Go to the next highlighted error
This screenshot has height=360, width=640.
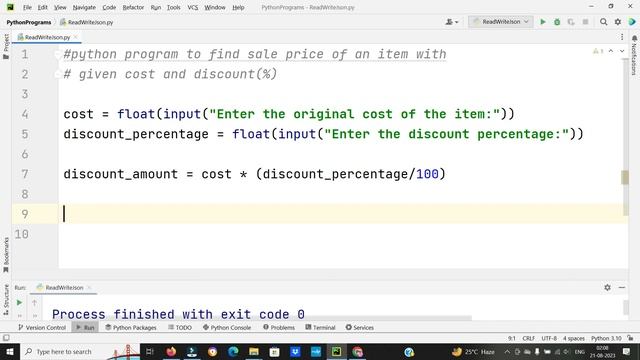622,51
